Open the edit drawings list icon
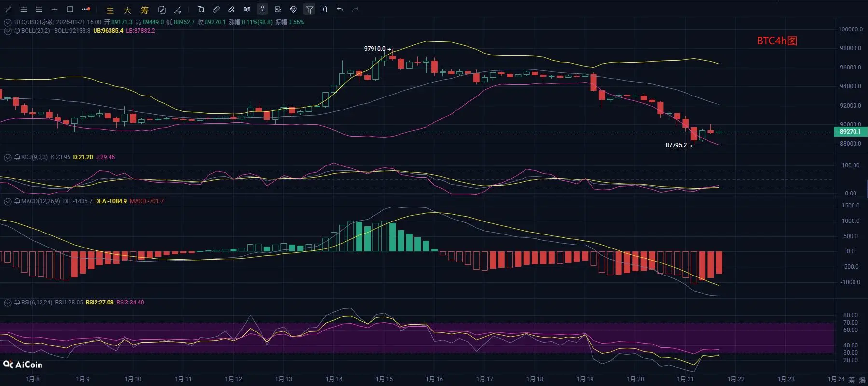This screenshot has width=868, height=386. click(278, 9)
